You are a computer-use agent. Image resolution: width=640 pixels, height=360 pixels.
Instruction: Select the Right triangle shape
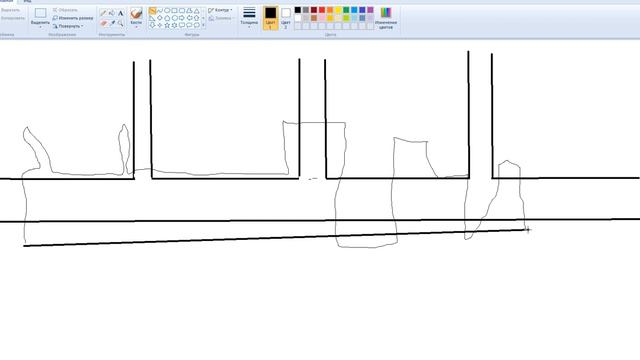click(152, 18)
